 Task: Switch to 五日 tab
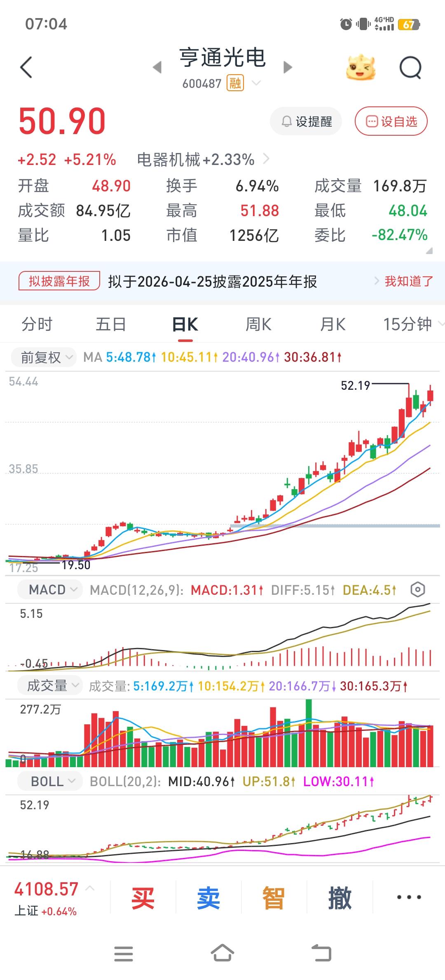tap(111, 324)
